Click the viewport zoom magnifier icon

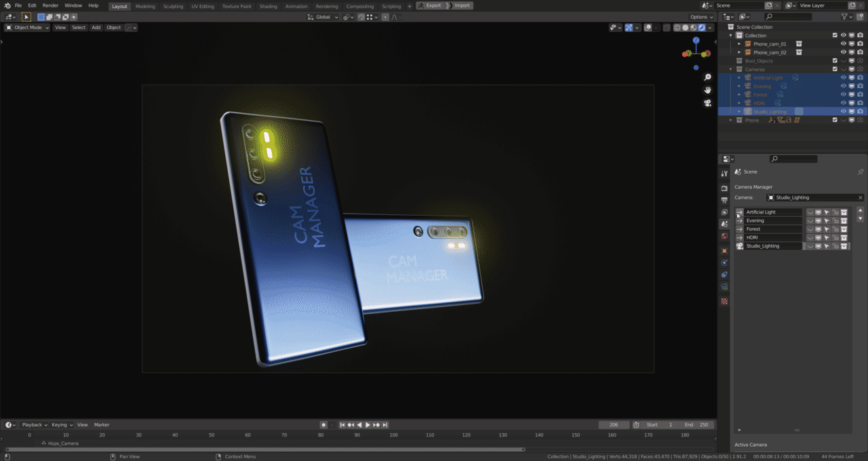pyautogui.click(x=707, y=77)
